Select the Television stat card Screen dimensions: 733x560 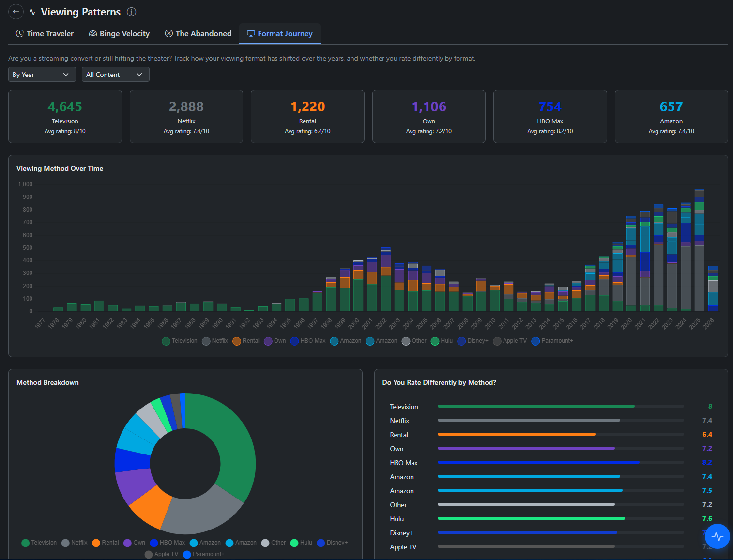point(65,116)
